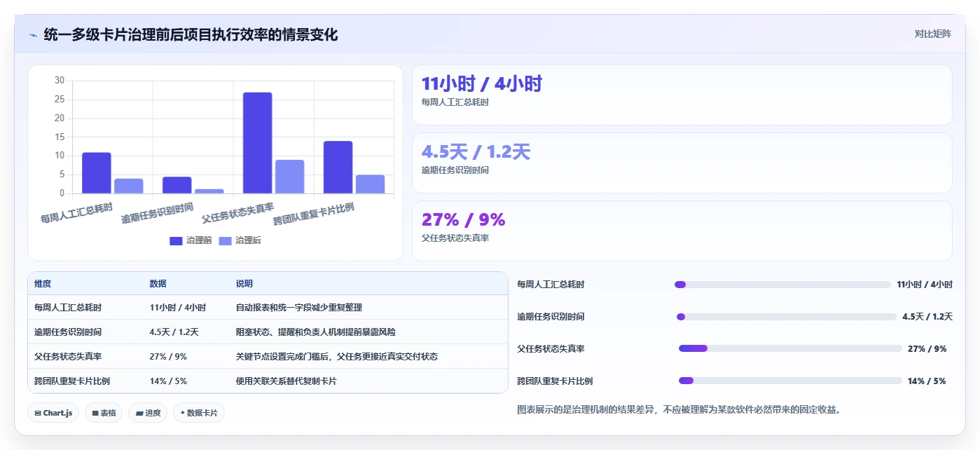Click the 说明 column header

pyautogui.click(x=244, y=284)
